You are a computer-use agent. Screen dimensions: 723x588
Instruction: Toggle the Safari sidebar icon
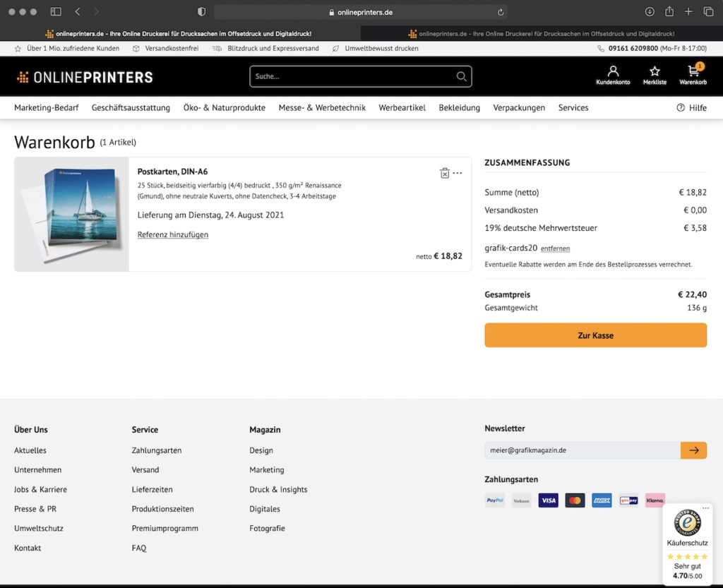(x=56, y=11)
